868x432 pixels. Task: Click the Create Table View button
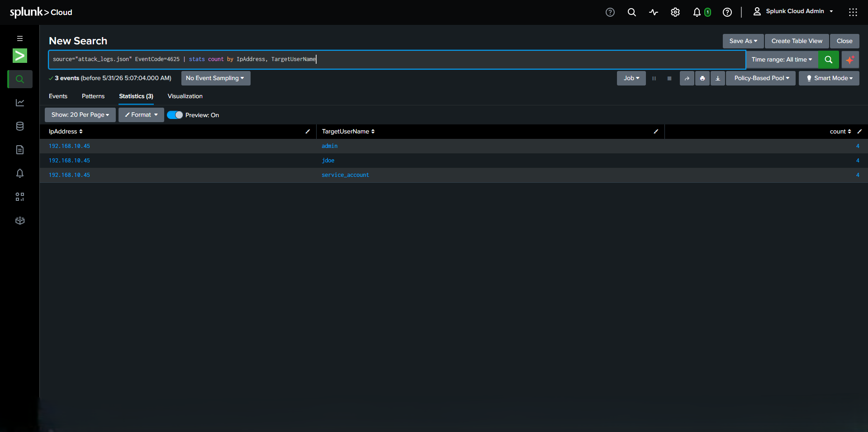[797, 41]
